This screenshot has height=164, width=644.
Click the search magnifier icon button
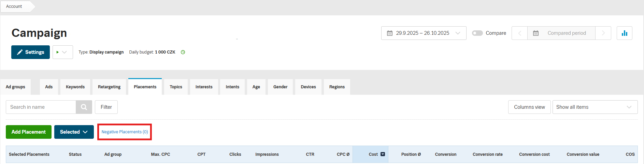[84, 107]
